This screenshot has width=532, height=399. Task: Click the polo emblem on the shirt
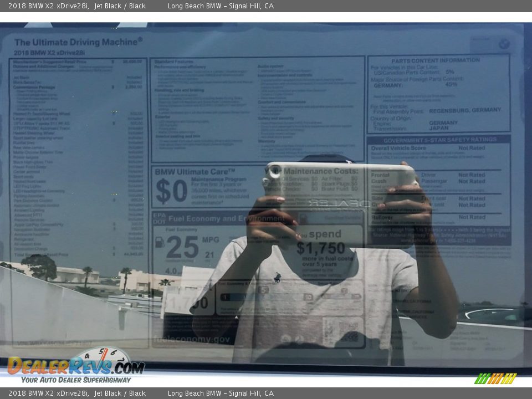pyautogui.click(x=277, y=278)
